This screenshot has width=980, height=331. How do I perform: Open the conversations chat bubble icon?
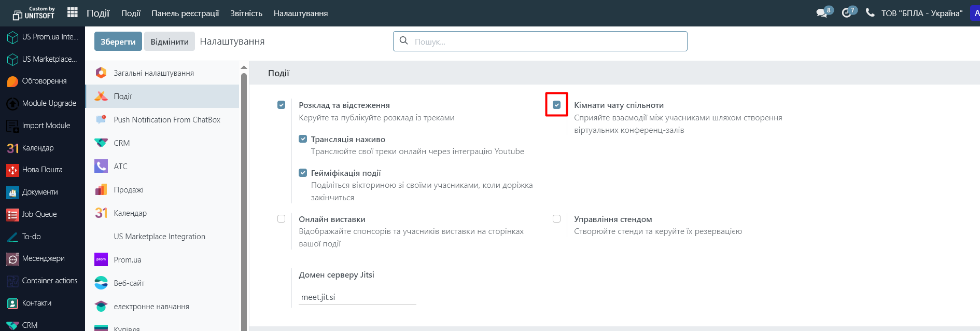(x=821, y=13)
